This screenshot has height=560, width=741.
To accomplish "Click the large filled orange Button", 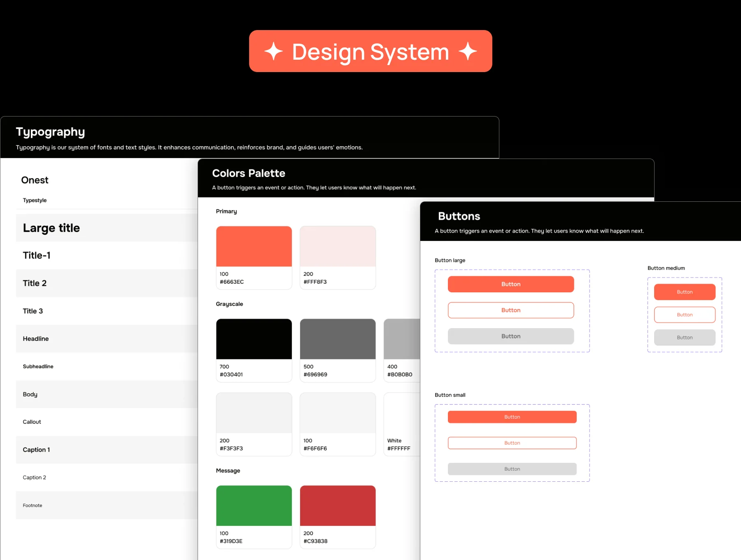I will click(511, 284).
